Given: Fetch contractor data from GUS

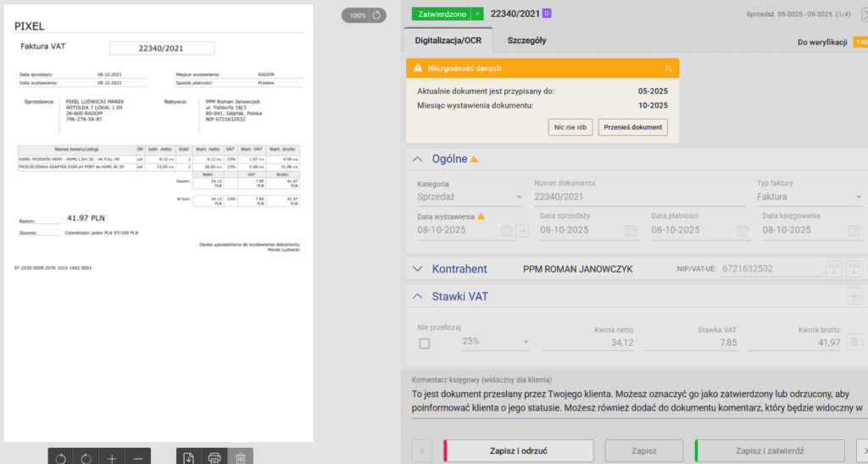Looking at the screenshot, I should [x=834, y=269].
